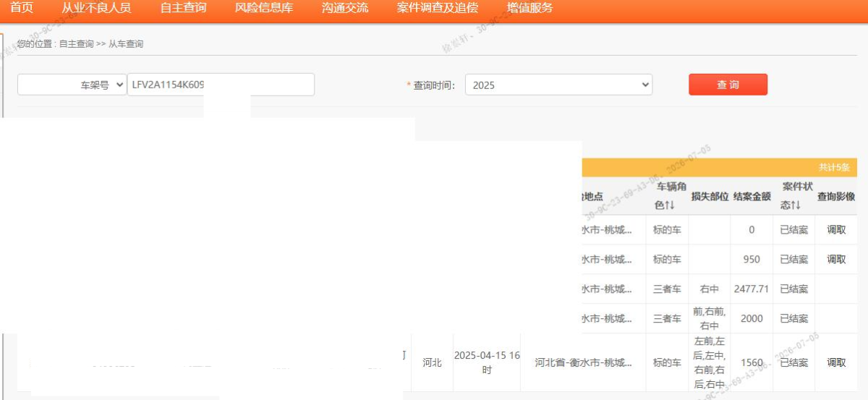Sort by 车辆角色 column header
Viewport: 868px width, 400px height.
[x=666, y=196]
